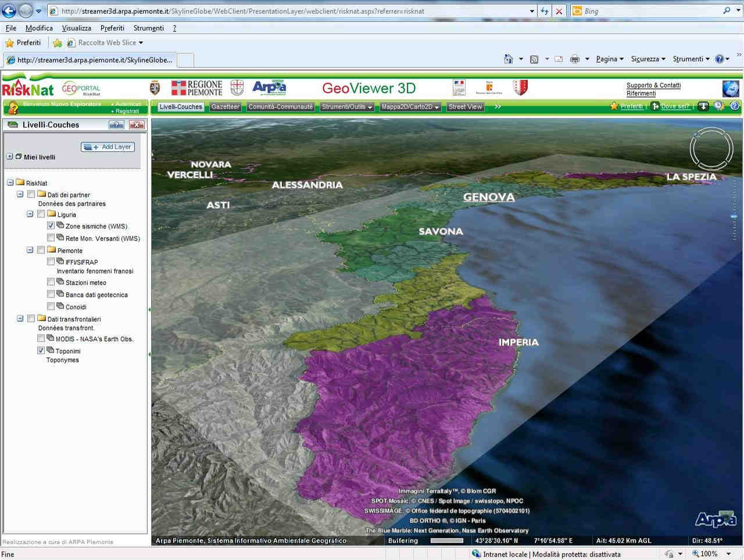Open Livelli-Couches panel help icon
This screenshot has height=560, width=744.
(x=116, y=124)
